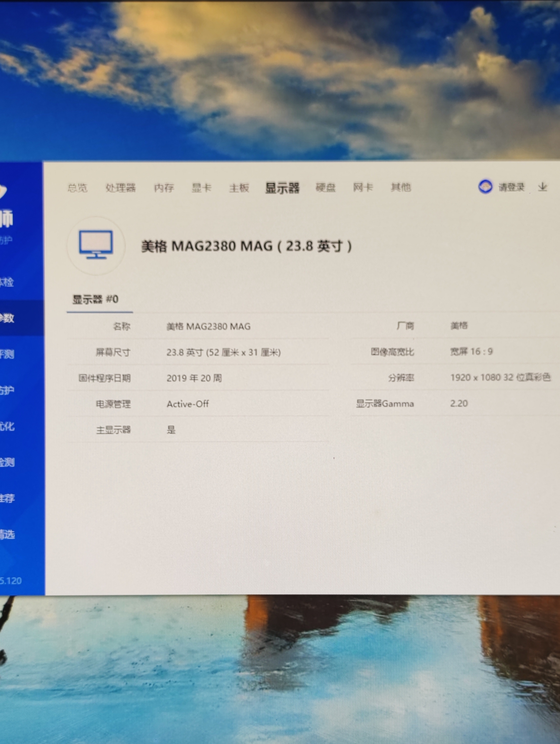Click the 分辨率 label
560x744 pixels.
[401, 378]
